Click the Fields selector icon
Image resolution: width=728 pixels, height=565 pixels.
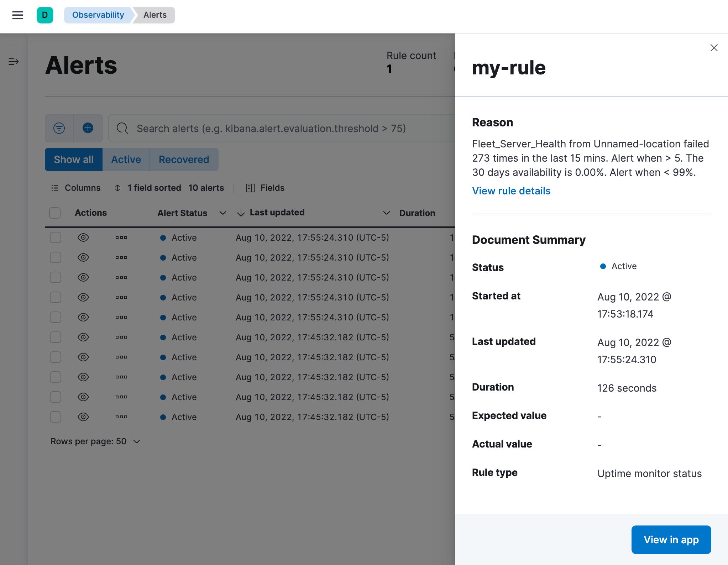[250, 187]
